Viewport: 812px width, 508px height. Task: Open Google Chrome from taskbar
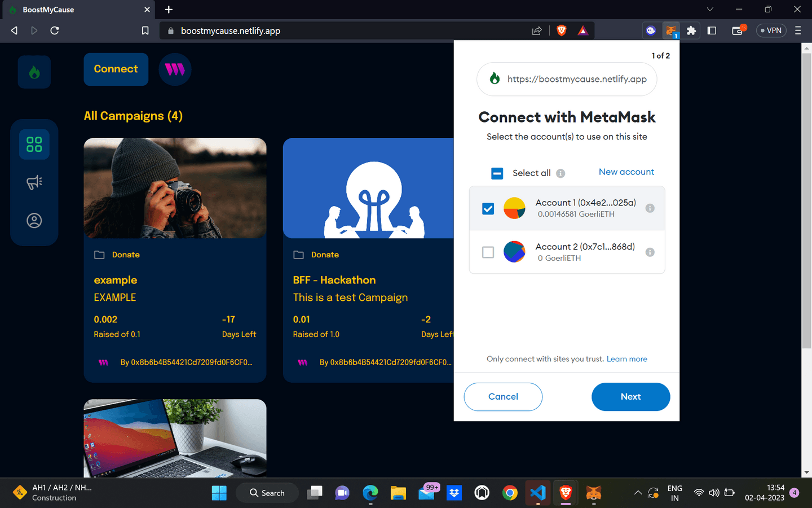click(x=510, y=493)
